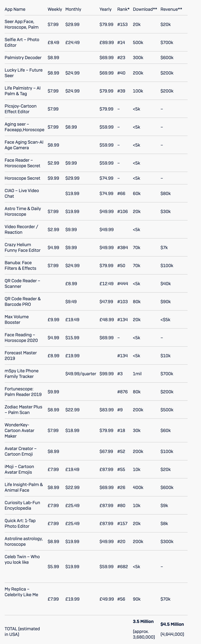Screen dimensions: 201x644
Task: Click the $49.99/quarter price cell
Action: click(x=80, y=374)
